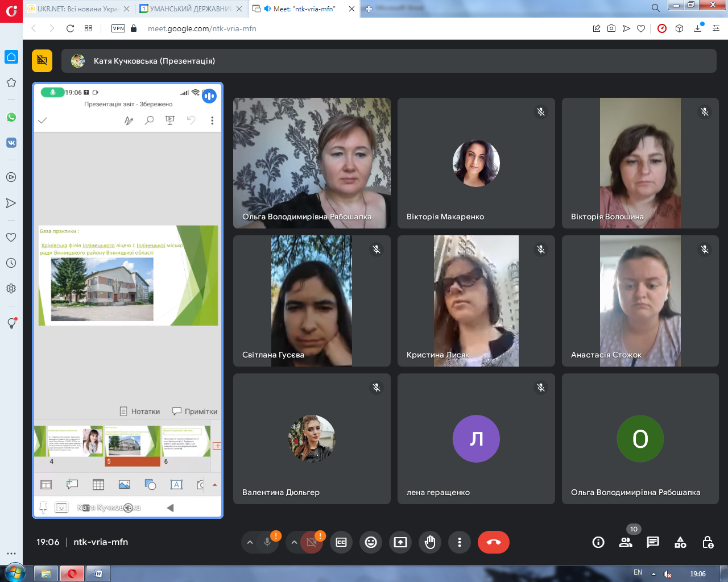728x582 pixels.
Task: Toggle the microphone button
Action: click(x=267, y=542)
